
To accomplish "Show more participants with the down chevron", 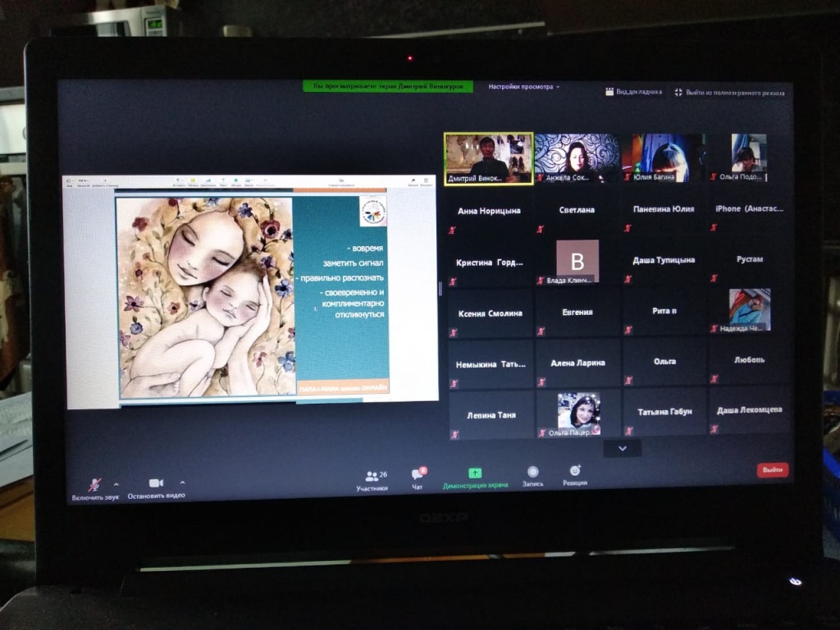I will click(x=622, y=448).
